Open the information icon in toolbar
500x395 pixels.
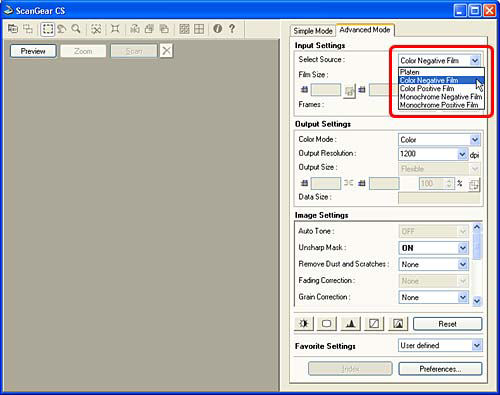(218, 29)
